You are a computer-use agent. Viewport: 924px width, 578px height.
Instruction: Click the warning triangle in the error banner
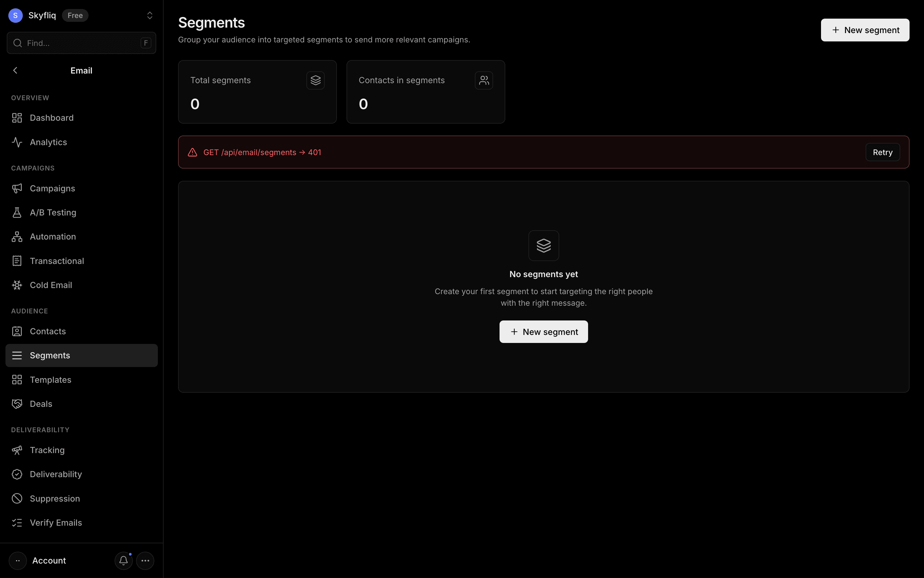click(x=193, y=152)
